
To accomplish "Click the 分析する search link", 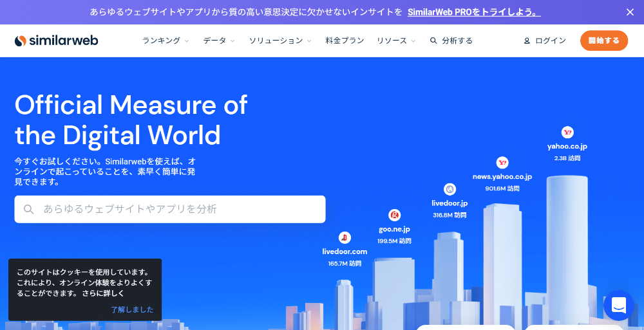I will point(457,41).
